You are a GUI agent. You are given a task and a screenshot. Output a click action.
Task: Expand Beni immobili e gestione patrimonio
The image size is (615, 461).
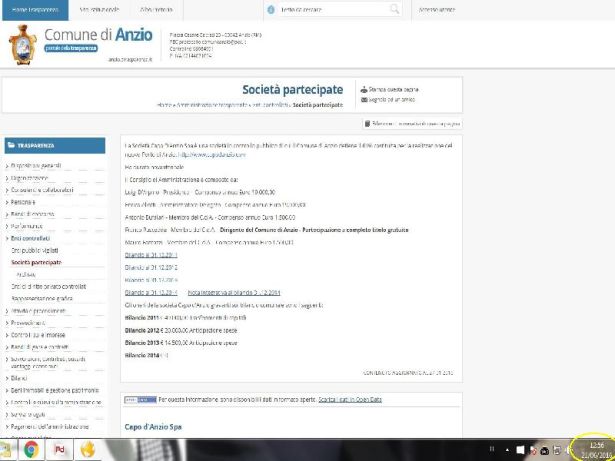tap(55, 391)
